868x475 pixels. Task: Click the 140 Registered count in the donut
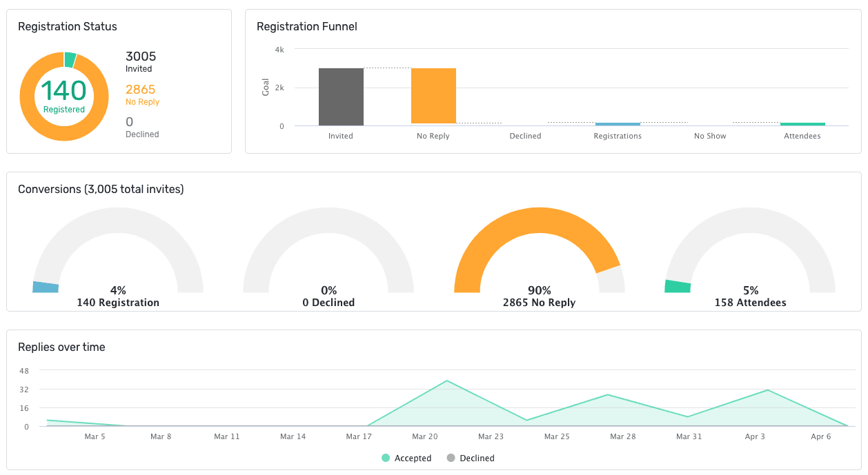tap(63, 92)
